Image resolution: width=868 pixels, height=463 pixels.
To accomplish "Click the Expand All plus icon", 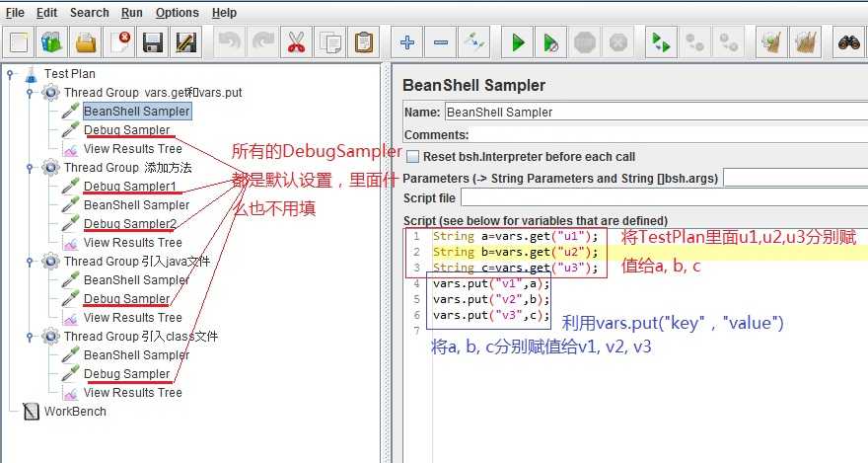I will (406, 42).
